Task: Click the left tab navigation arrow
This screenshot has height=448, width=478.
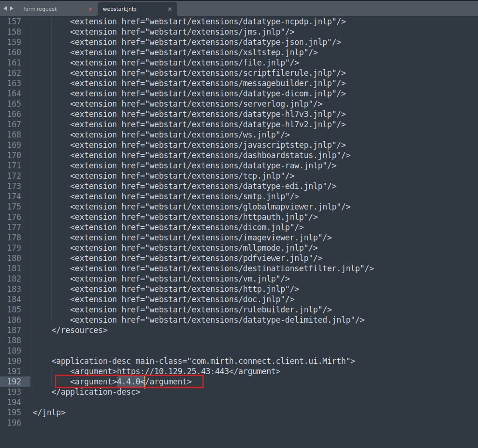Action: click(5, 8)
